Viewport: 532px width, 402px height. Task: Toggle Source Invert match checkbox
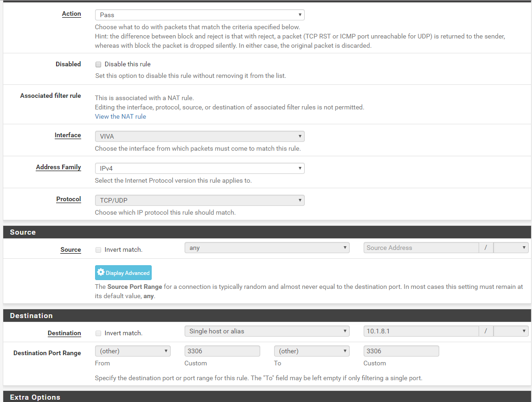click(x=98, y=250)
